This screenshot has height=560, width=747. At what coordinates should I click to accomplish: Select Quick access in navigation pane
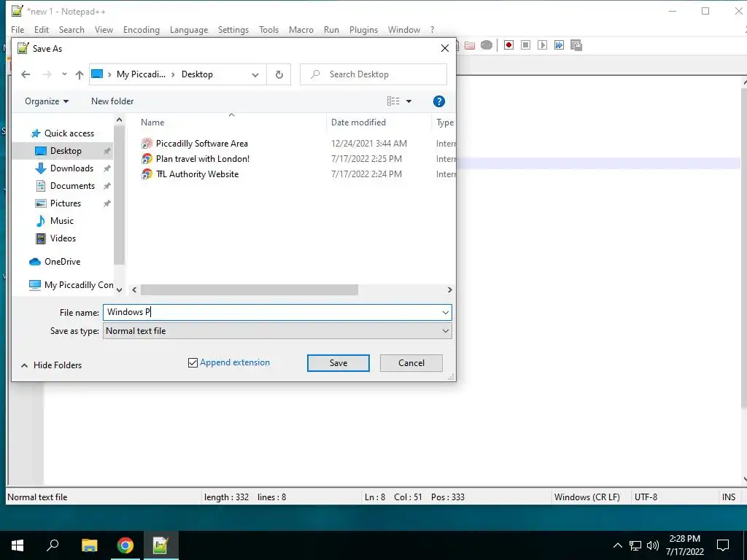coord(69,134)
